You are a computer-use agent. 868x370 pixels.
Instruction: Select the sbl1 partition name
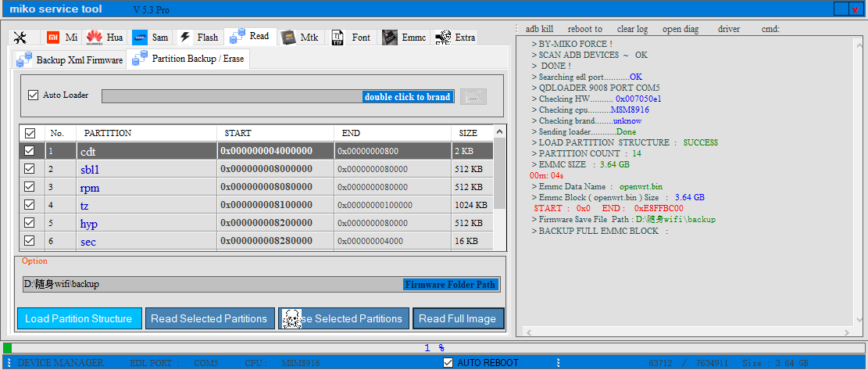(x=90, y=170)
